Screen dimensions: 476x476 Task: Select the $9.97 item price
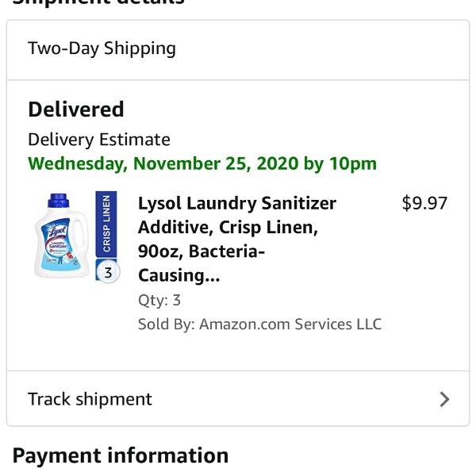pyautogui.click(x=424, y=203)
